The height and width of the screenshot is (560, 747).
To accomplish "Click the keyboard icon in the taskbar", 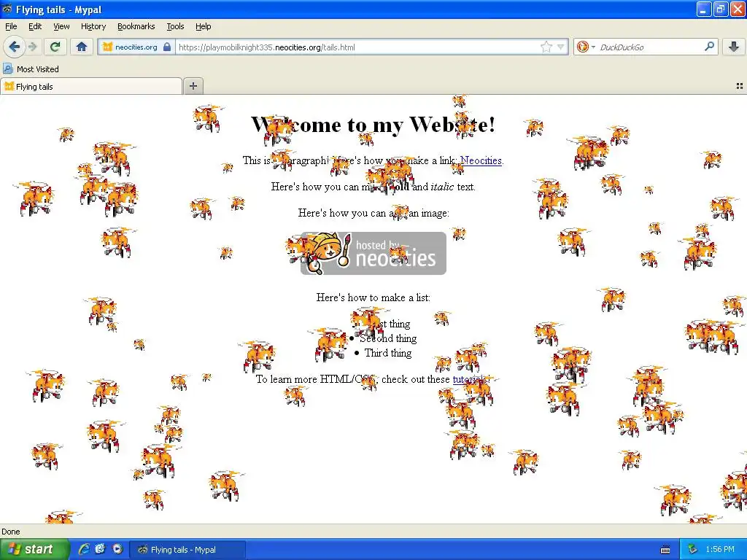I will pyautogui.click(x=665, y=550).
